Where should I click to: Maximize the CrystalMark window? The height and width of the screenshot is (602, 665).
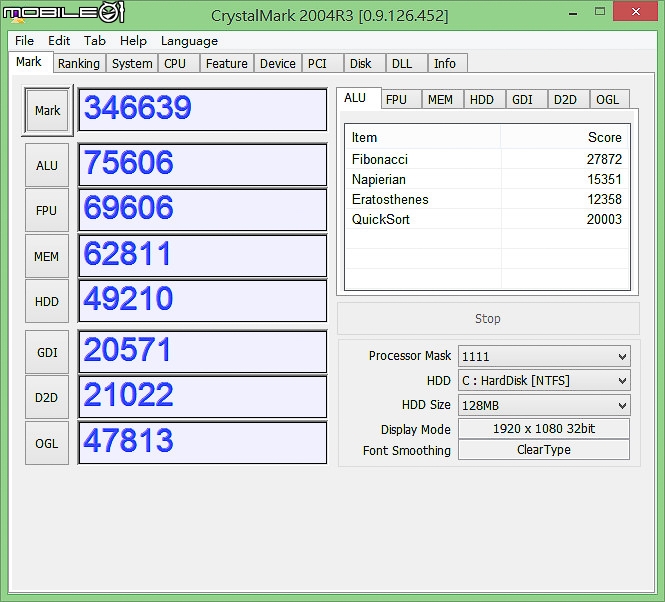click(600, 11)
